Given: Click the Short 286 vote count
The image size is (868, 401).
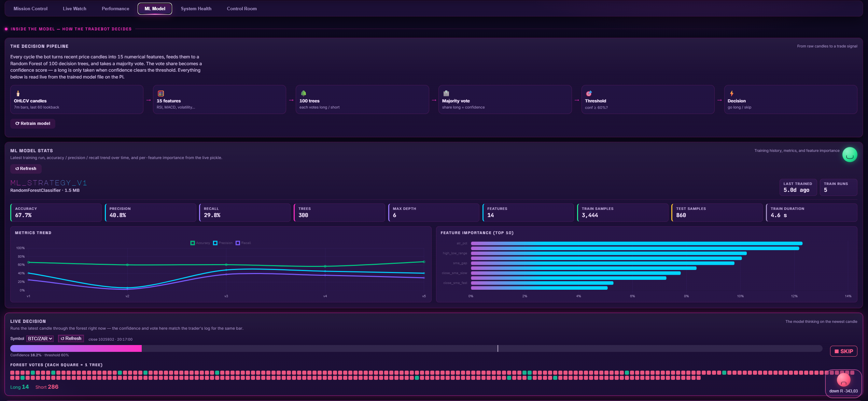Looking at the screenshot, I should tap(47, 387).
